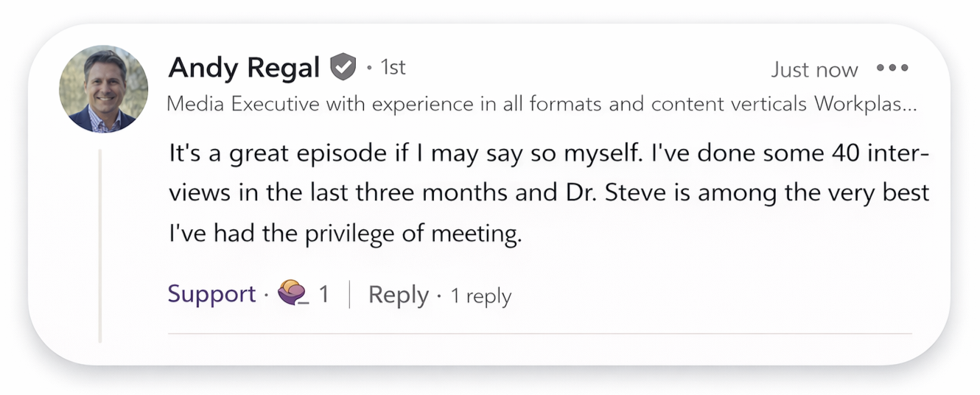Expand the 1 reply thread
Viewport: 980px width, 395px height.
click(x=480, y=296)
